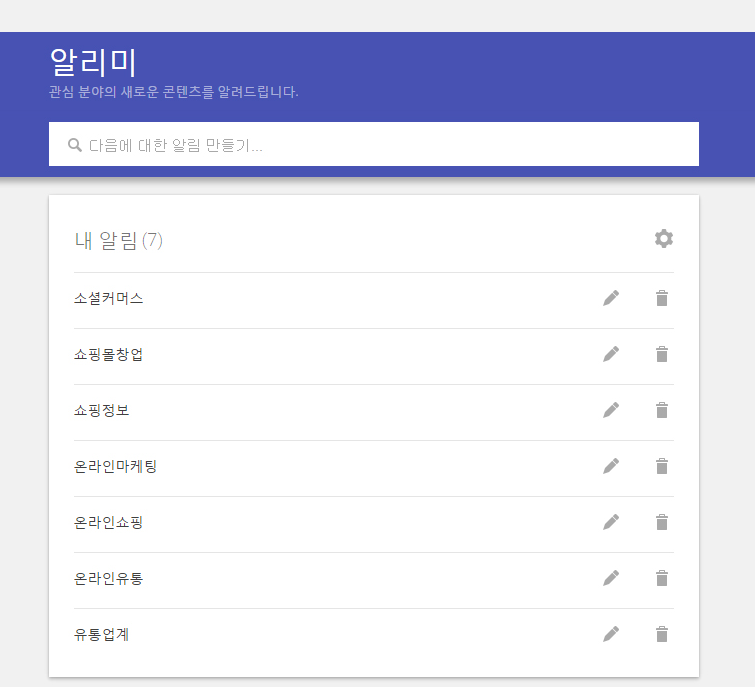Screen dimensions: 755x691
Task: Open alert settings gear icon
Action: pos(664,238)
